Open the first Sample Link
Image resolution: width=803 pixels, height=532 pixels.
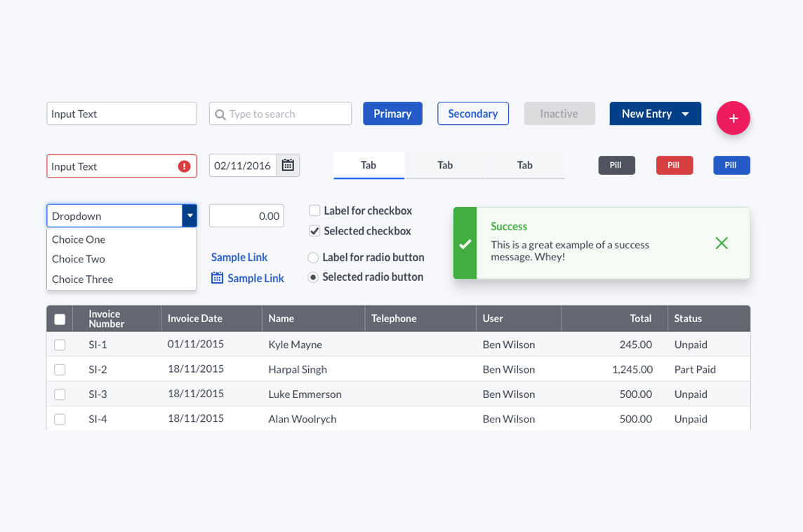(x=239, y=257)
